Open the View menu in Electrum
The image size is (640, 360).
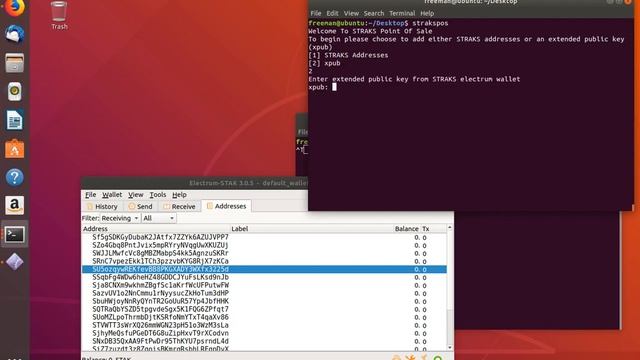[x=136, y=195]
